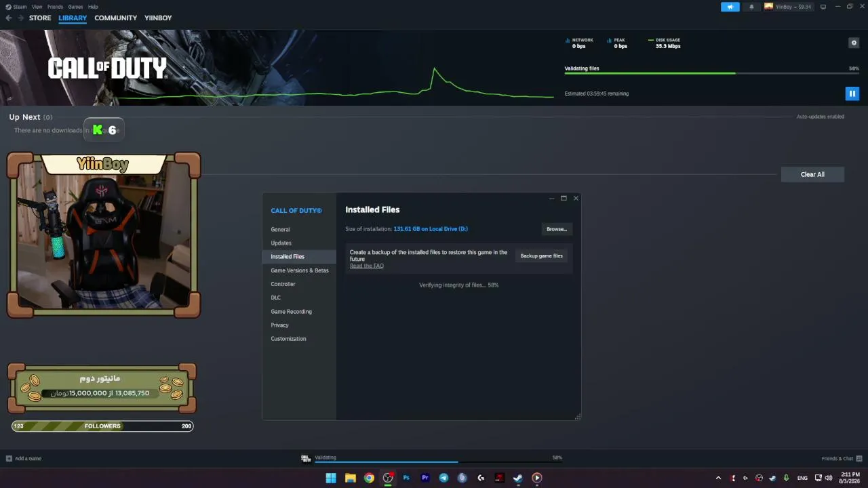Open the Help menu
The height and width of the screenshot is (488, 868).
pos(93,7)
